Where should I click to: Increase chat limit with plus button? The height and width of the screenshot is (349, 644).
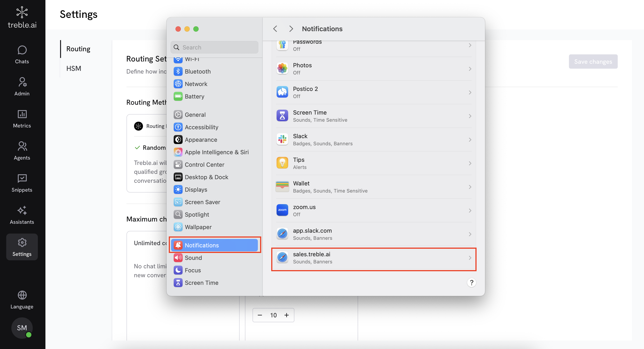tap(287, 315)
